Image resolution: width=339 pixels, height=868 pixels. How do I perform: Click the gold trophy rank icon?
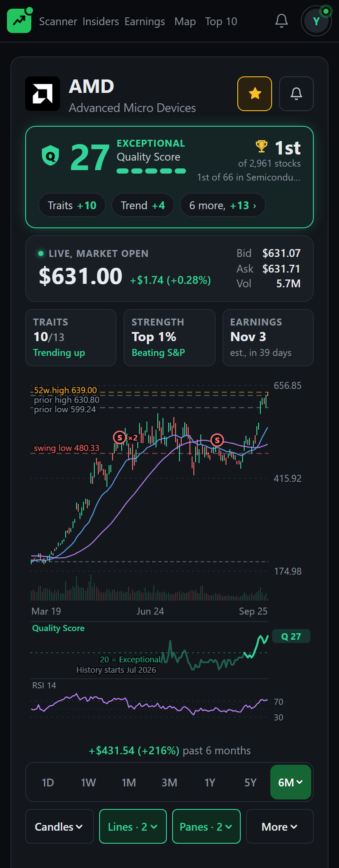pyautogui.click(x=261, y=146)
